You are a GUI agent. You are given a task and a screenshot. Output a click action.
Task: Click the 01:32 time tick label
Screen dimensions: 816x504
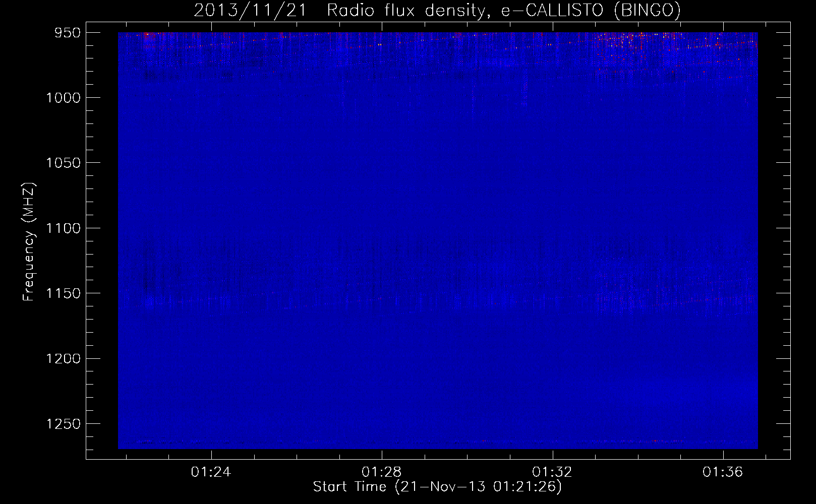pyautogui.click(x=553, y=472)
